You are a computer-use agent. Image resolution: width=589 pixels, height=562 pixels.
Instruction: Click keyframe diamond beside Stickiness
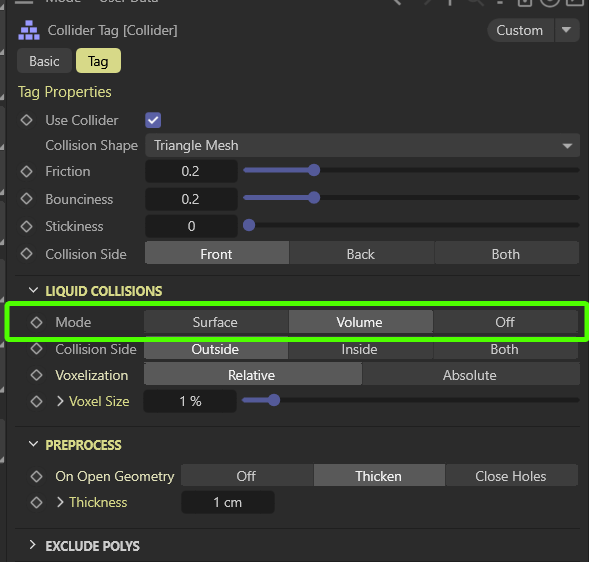tap(26, 226)
